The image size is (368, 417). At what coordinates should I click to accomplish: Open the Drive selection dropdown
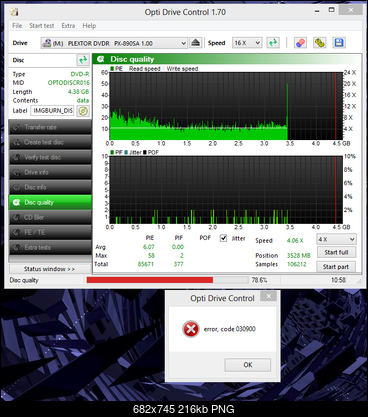tap(114, 43)
